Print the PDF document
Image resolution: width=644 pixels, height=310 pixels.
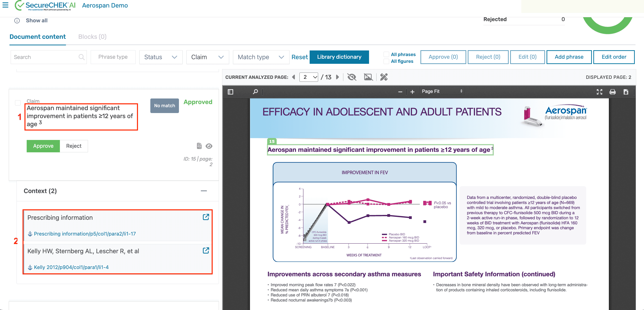612,92
